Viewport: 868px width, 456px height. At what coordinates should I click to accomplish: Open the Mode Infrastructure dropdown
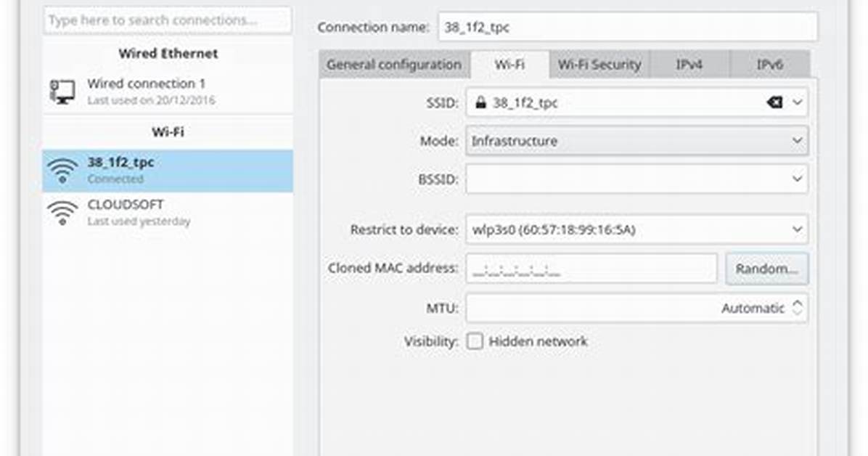[636, 141]
